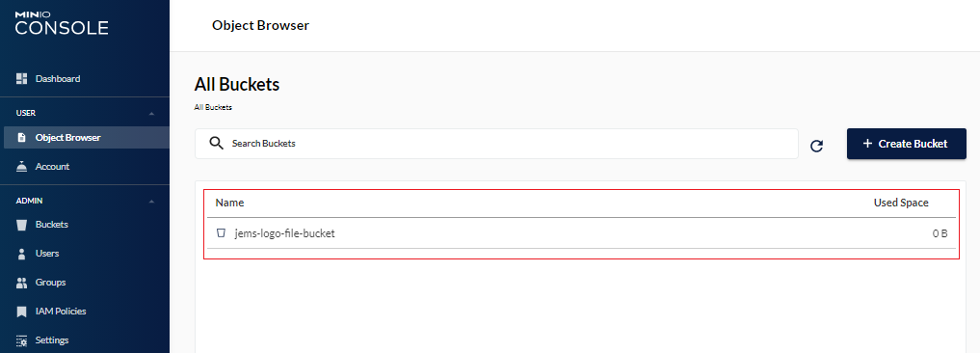Click the Create Bucket button
The image size is (980, 353).
click(906, 144)
